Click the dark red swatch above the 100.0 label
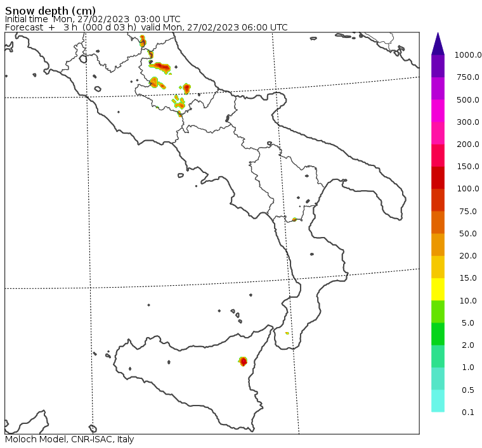Image resolution: width=482 pixels, height=448 pixels. click(x=438, y=177)
